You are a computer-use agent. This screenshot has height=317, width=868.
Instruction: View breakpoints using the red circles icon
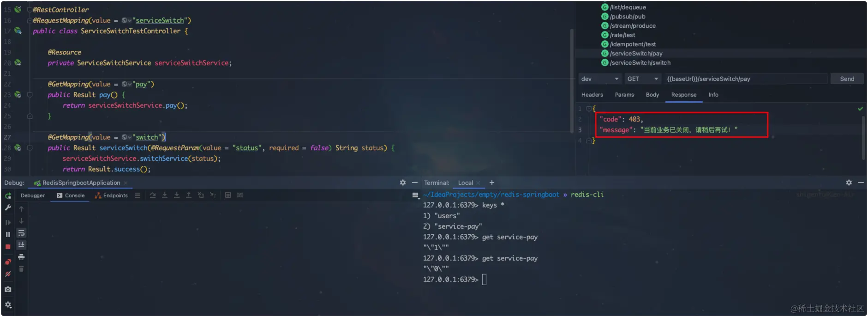click(8, 262)
